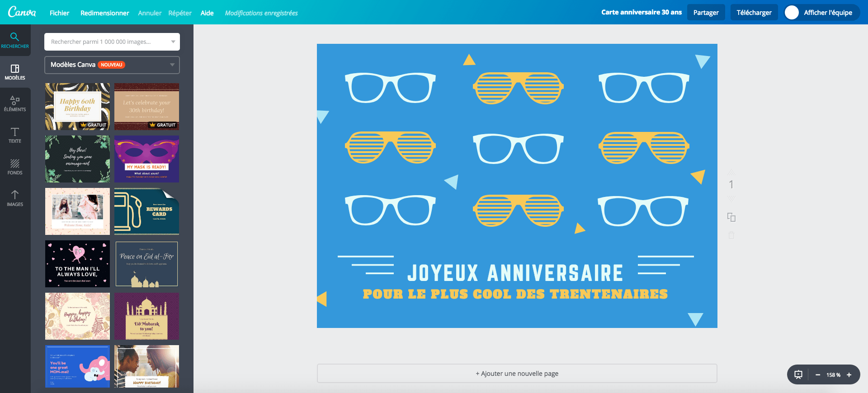This screenshot has height=393, width=868.
Task: Select the pink photo collage template
Action: [x=77, y=211]
